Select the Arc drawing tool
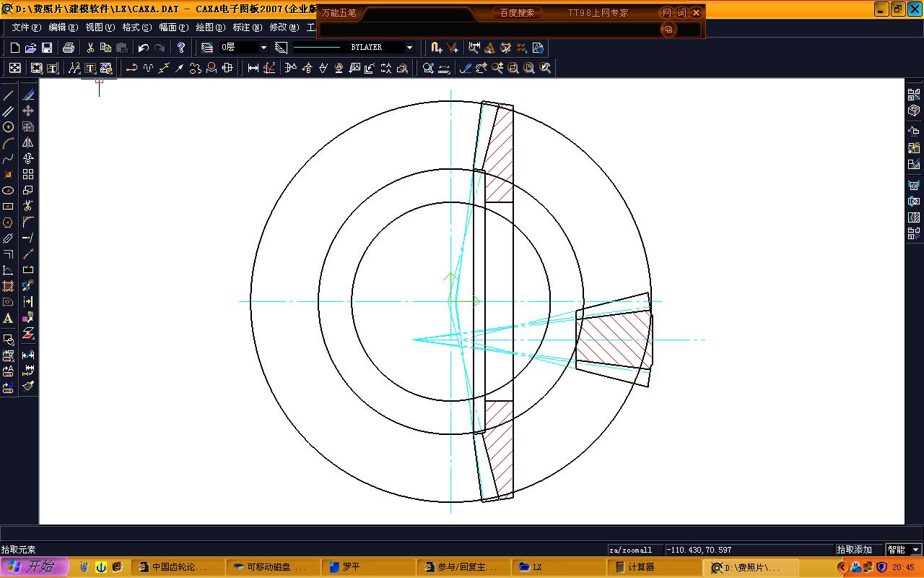924x578 pixels. [x=9, y=142]
